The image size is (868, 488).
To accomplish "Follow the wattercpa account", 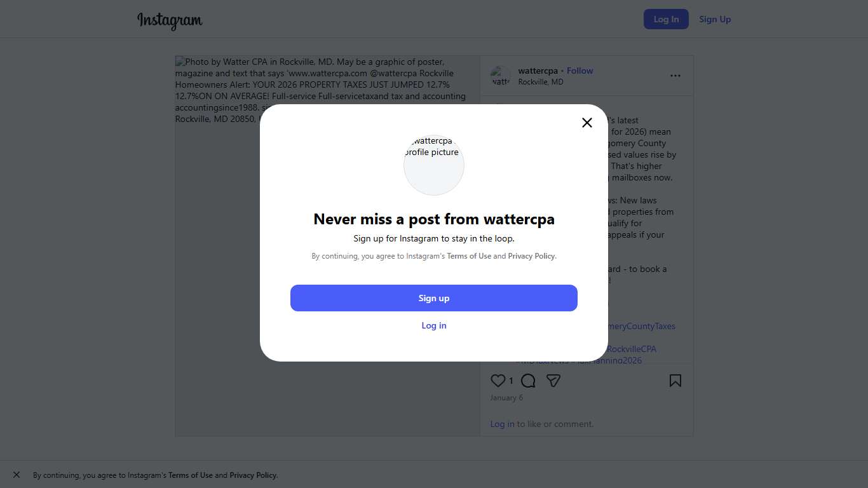I will [x=580, y=71].
